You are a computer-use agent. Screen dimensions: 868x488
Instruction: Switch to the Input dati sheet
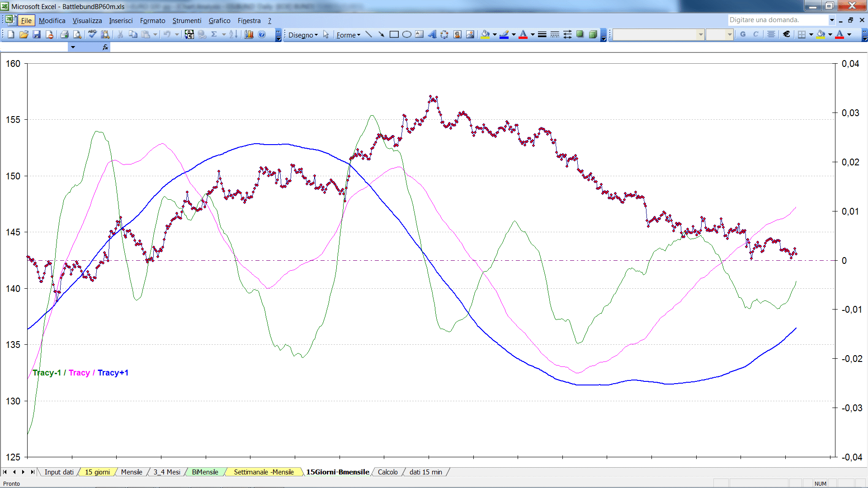pyautogui.click(x=59, y=472)
